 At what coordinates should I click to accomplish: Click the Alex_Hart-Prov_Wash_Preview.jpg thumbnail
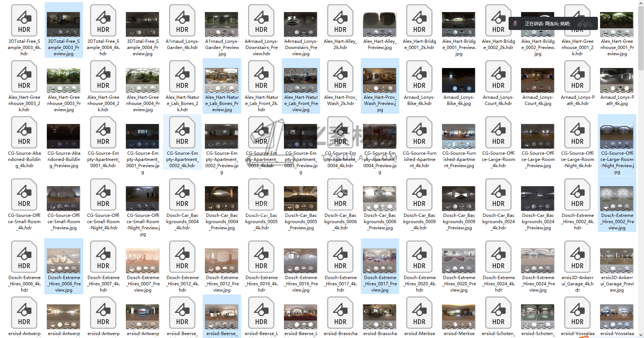[380, 80]
